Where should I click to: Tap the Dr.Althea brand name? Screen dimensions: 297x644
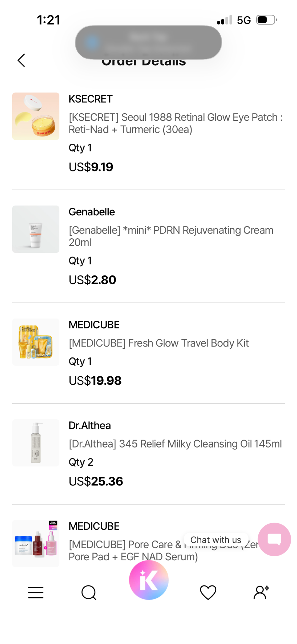click(x=90, y=425)
